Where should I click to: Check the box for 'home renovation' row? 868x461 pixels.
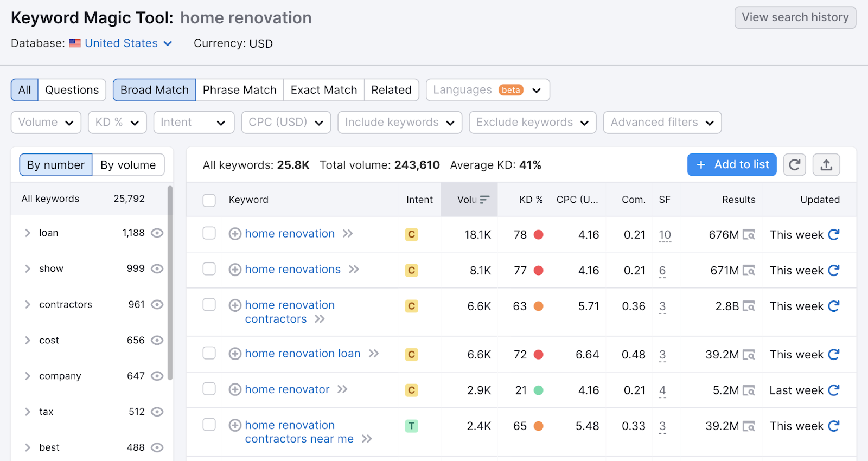tap(209, 233)
